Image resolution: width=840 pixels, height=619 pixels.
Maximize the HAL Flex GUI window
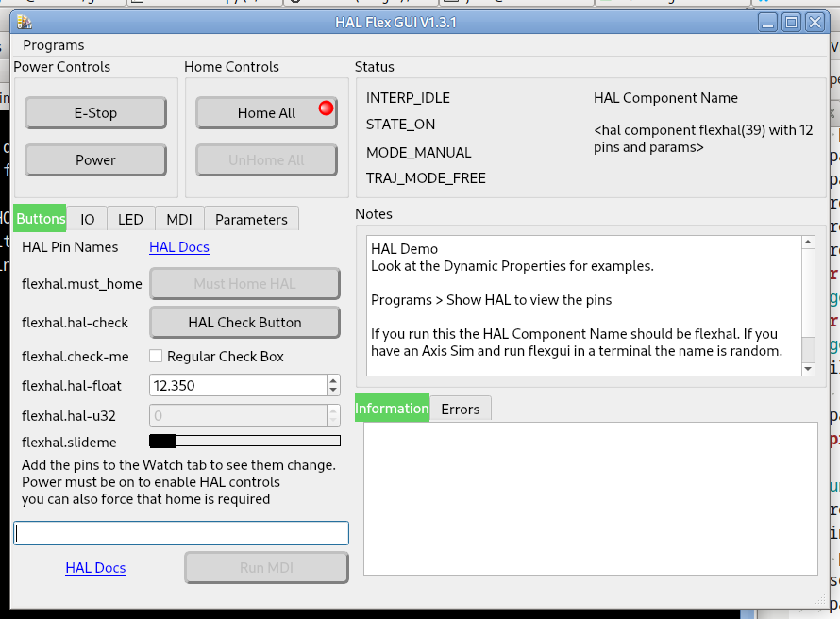792,22
